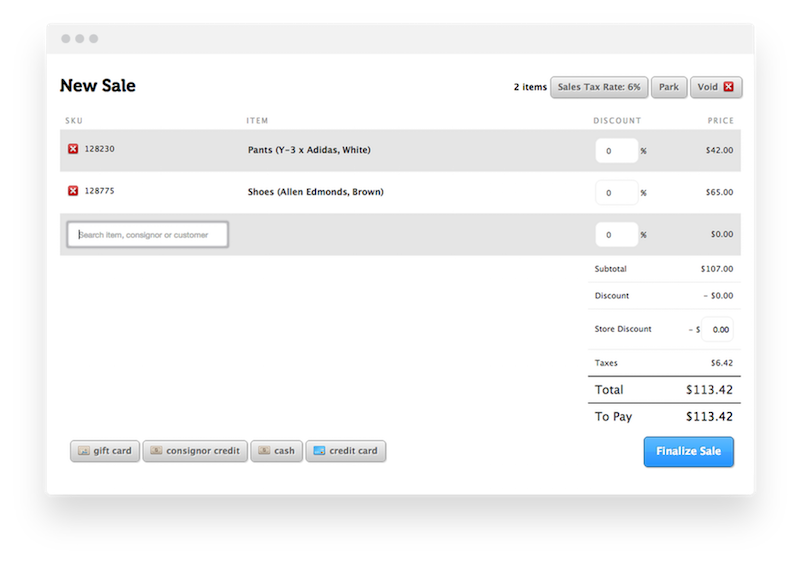Click the consignor credit money icon
The height and width of the screenshot is (564, 800).
tap(156, 450)
